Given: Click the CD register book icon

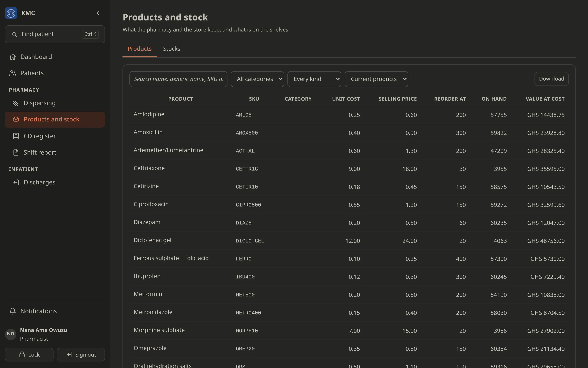Looking at the screenshot, I should (x=16, y=136).
